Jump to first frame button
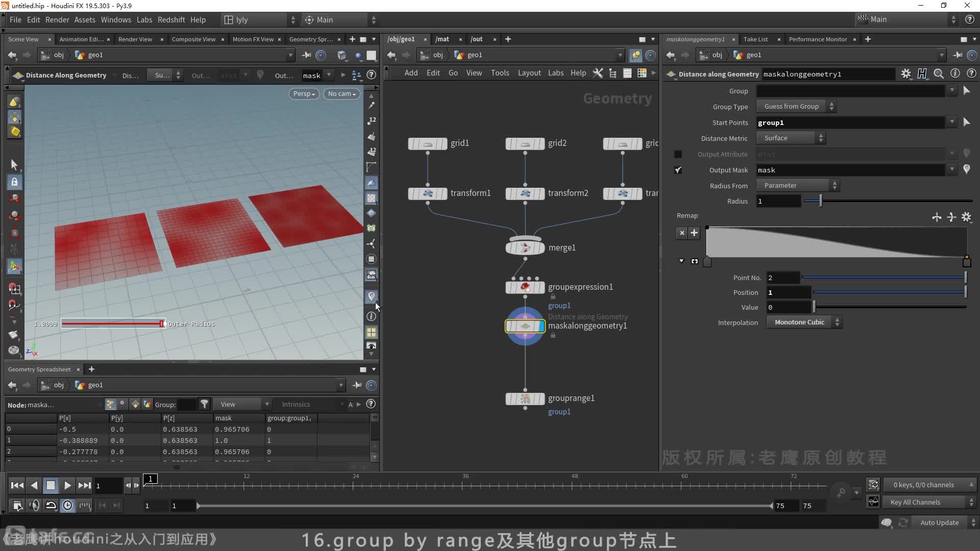 (17, 486)
